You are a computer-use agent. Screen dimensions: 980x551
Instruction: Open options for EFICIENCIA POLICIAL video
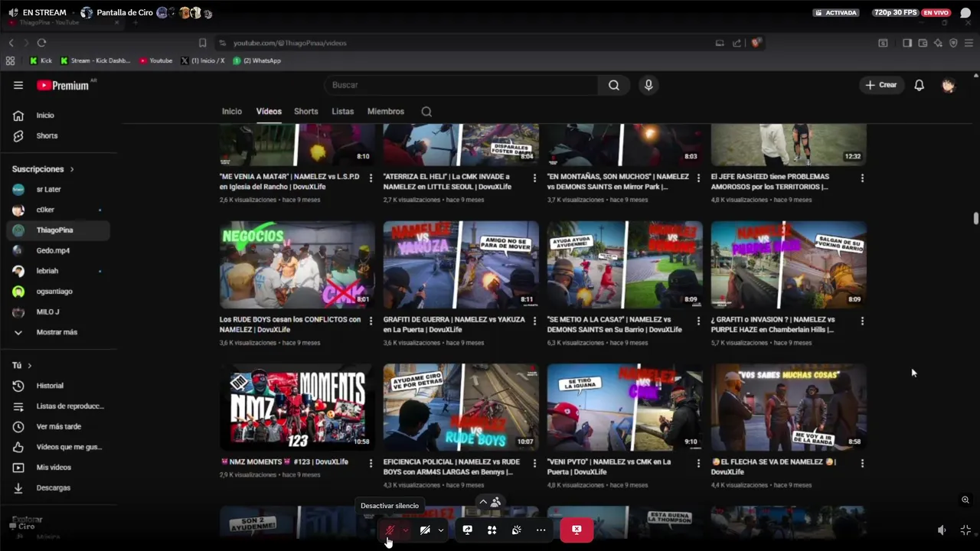click(534, 463)
